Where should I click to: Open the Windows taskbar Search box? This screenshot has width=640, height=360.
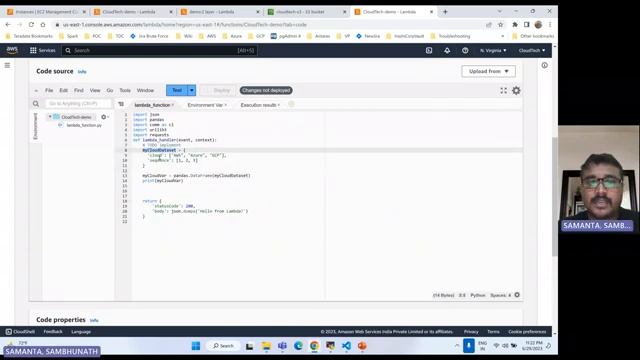(x=223, y=346)
